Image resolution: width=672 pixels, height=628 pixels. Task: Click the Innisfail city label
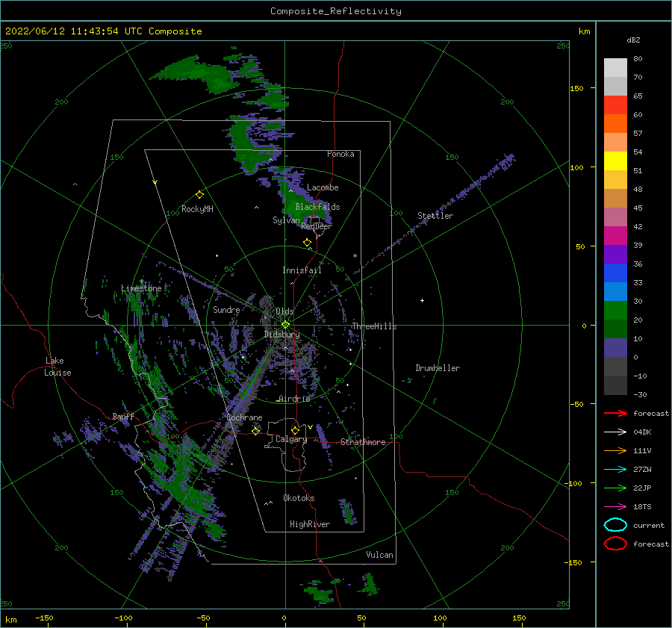click(302, 270)
